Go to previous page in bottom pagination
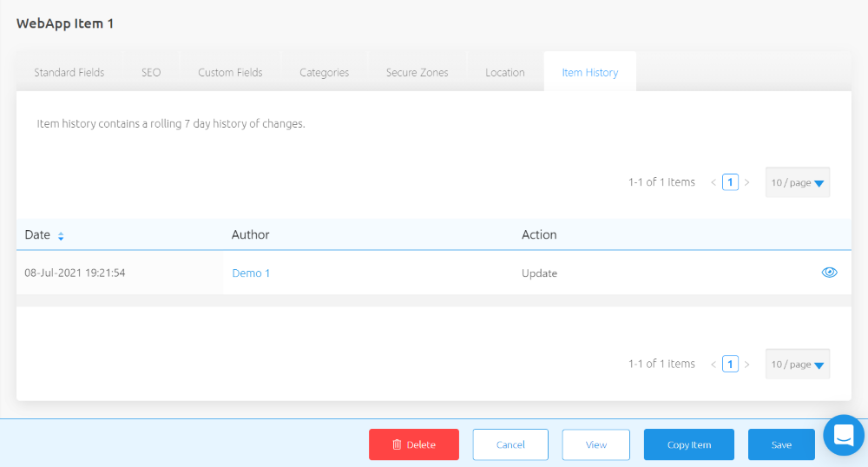Screen dimensions: 868x467 [x=713, y=365]
